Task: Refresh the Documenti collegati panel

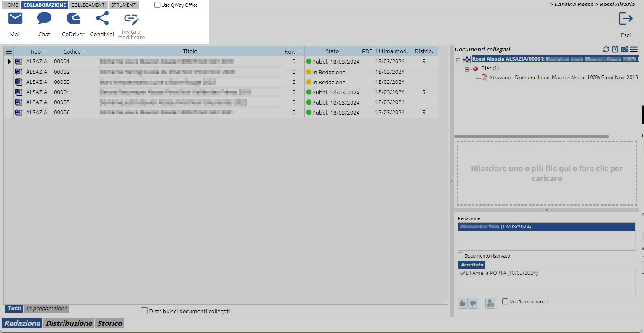Action: pos(606,49)
